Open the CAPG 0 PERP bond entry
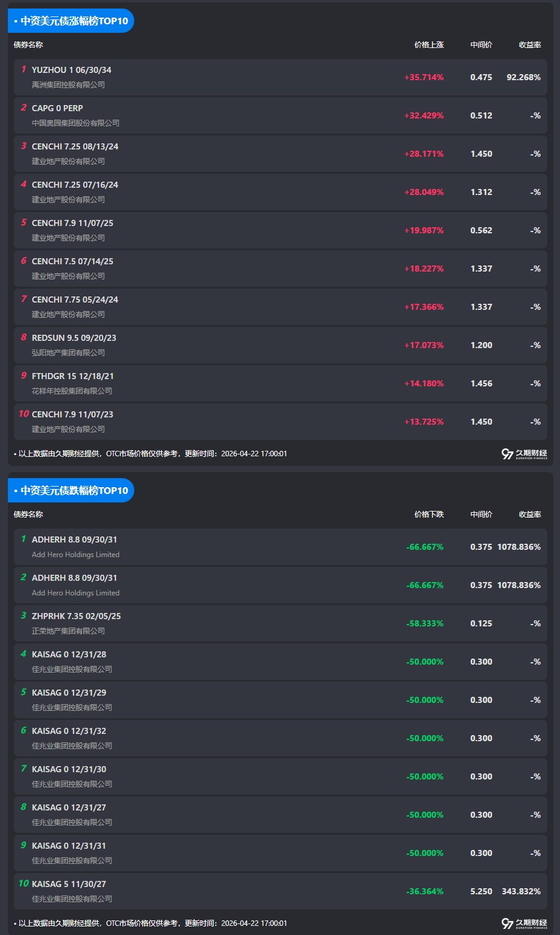The width and height of the screenshot is (560, 935). (280, 115)
